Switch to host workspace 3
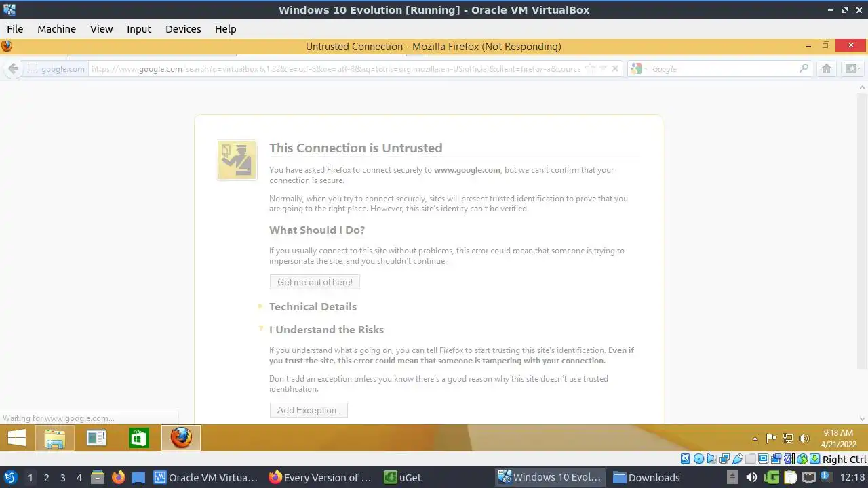The height and width of the screenshot is (488, 868). pos(62,478)
